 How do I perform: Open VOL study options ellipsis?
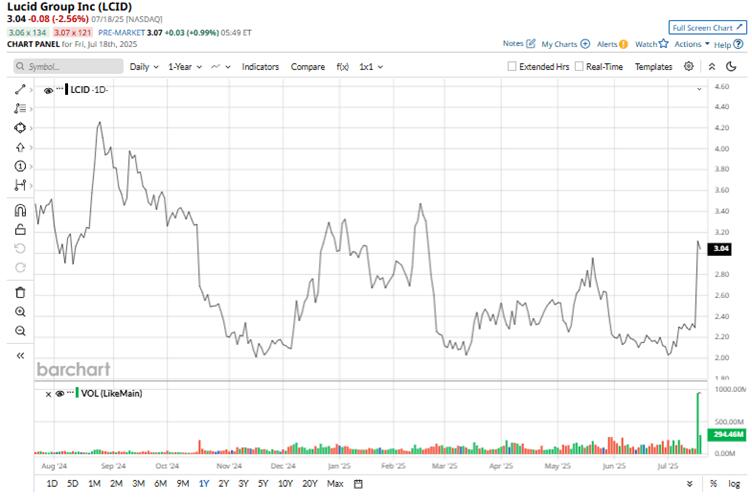point(70,392)
